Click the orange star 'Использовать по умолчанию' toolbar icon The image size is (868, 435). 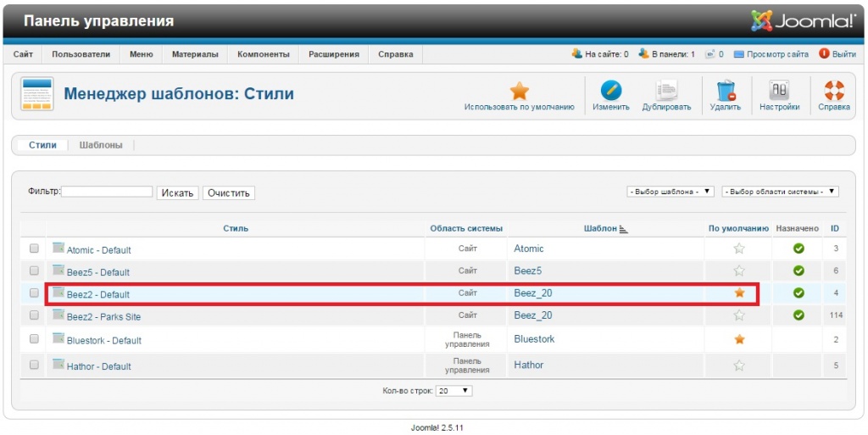pyautogui.click(x=519, y=92)
